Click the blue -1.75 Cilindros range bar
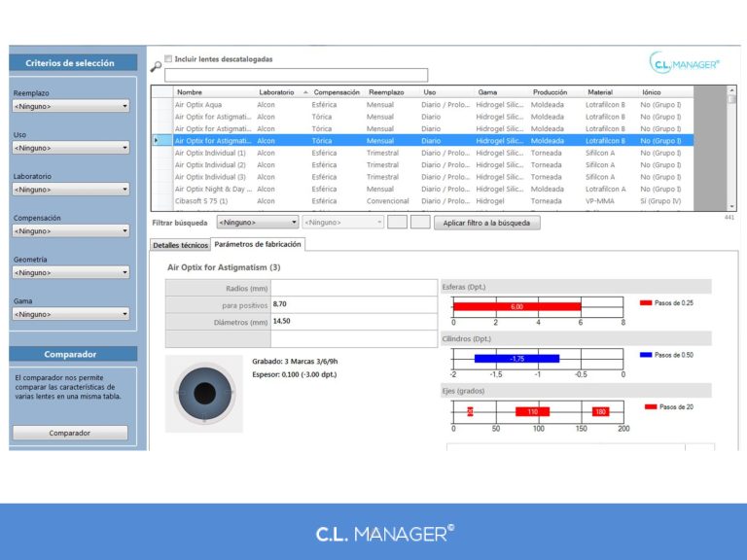The height and width of the screenshot is (560, 747). click(516, 359)
